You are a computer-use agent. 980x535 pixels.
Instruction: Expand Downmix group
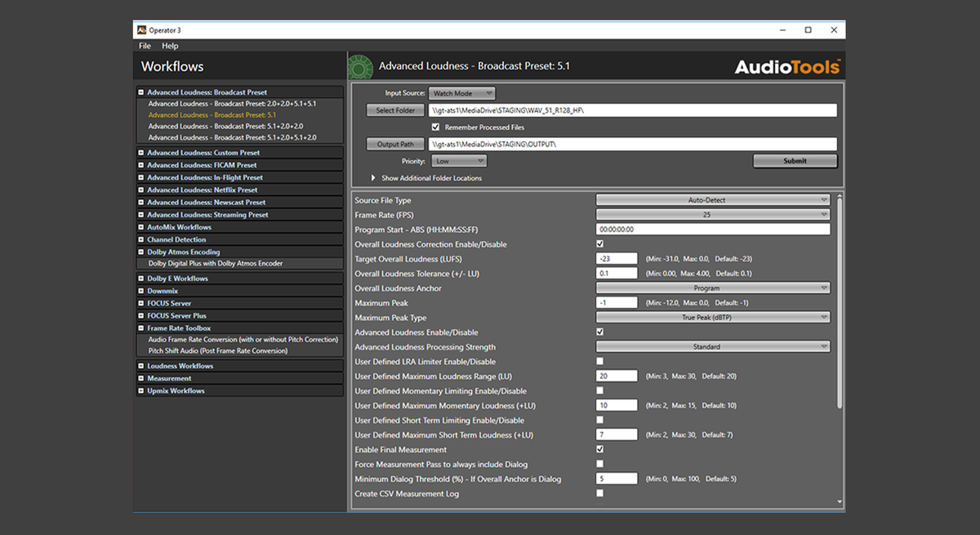tap(141, 291)
